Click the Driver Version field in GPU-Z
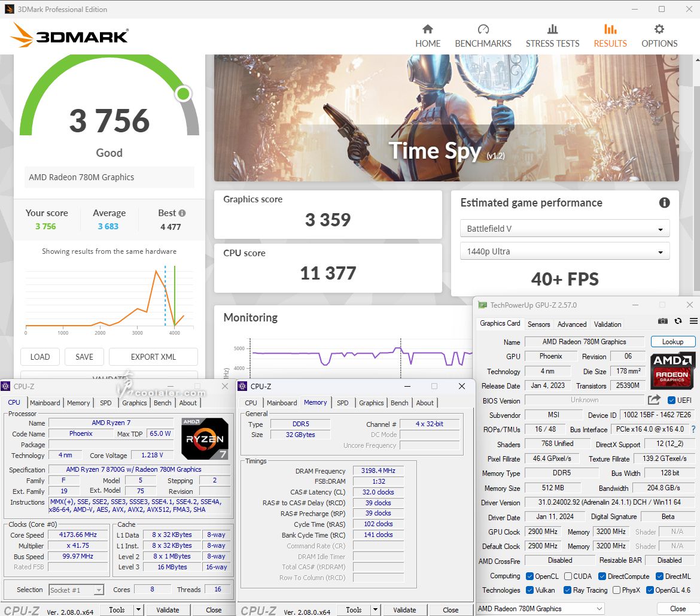The height and width of the screenshot is (616, 700). (610, 502)
